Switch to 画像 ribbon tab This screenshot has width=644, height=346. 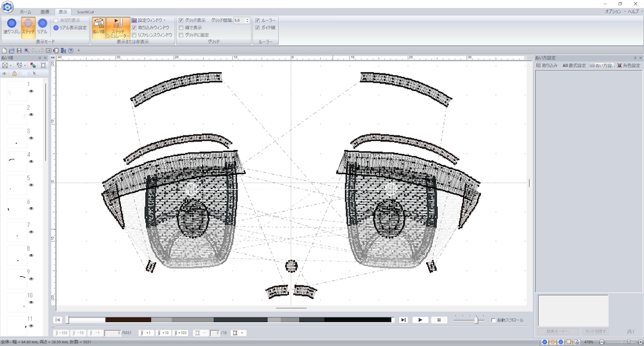[45, 12]
